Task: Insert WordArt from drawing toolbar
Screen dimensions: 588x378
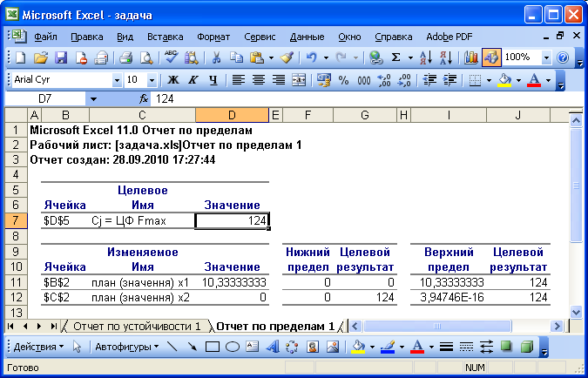Action: [x=273, y=347]
